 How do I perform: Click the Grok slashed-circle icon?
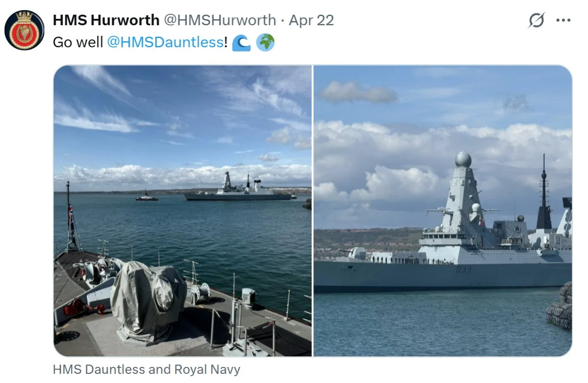click(536, 20)
